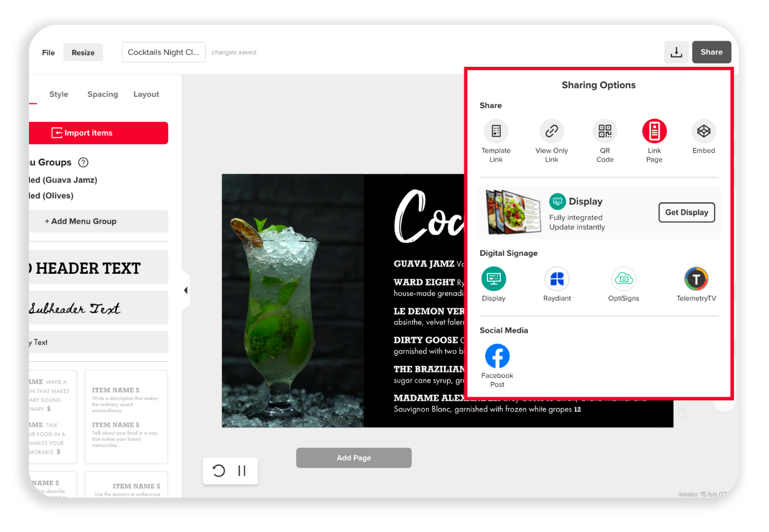Click the red Import items button

coord(98,133)
